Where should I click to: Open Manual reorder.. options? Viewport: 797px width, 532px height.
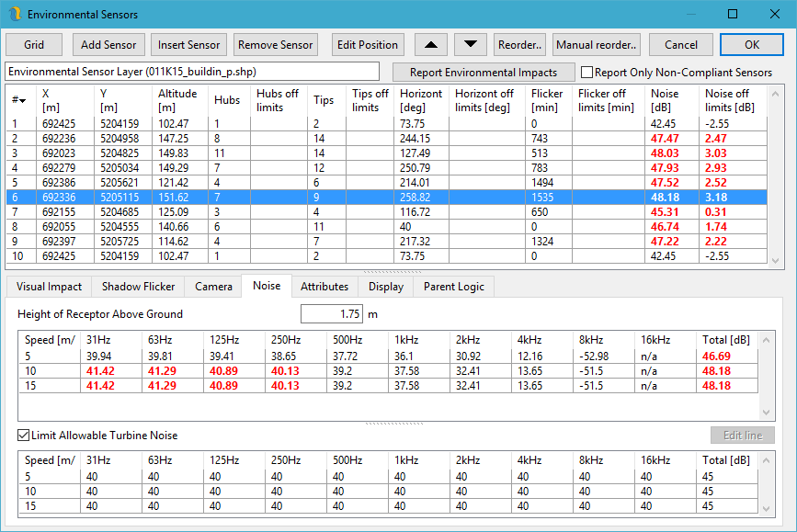click(x=597, y=44)
